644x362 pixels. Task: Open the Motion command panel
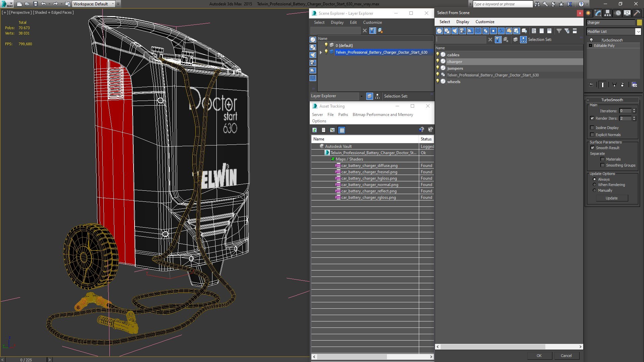click(618, 13)
